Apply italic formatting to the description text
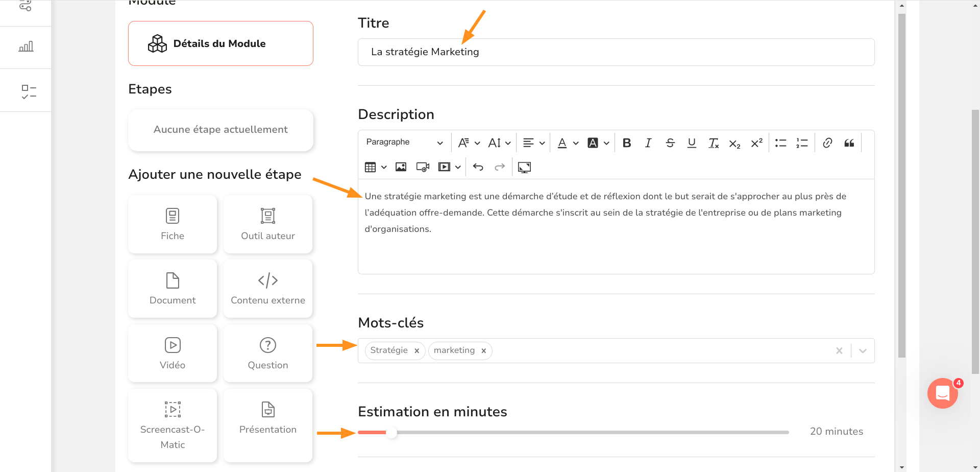The height and width of the screenshot is (472, 980). (648, 143)
